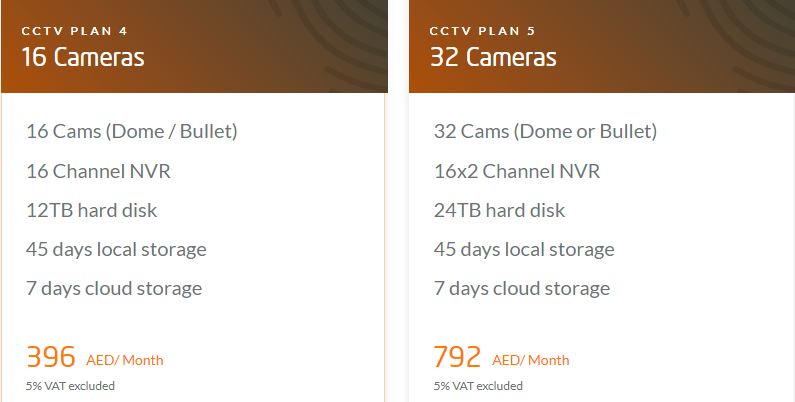Click the 16x2 Channel NVR line
The height and width of the screenshot is (402, 795).
click(x=517, y=171)
